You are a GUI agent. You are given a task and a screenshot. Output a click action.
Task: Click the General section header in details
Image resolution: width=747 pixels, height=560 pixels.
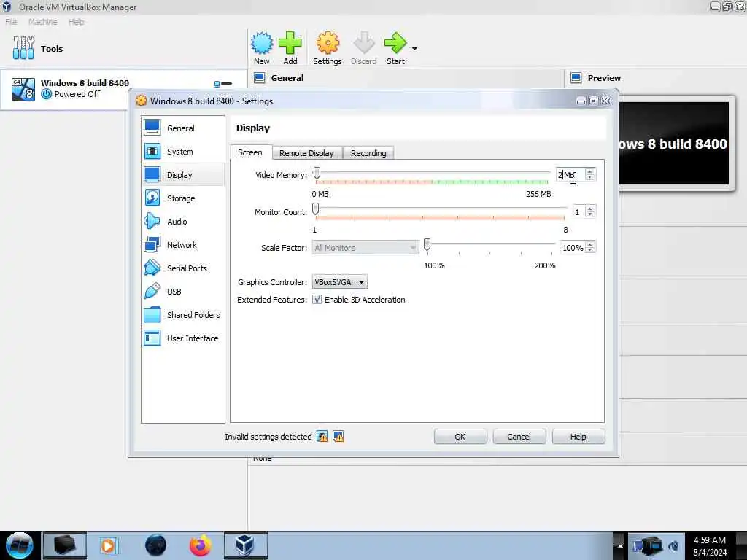click(x=287, y=78)
